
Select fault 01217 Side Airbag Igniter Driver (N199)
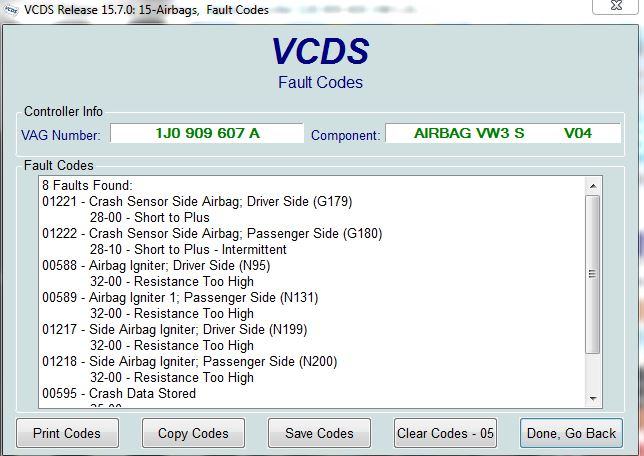pyautogui.click(x=175, y=329)
